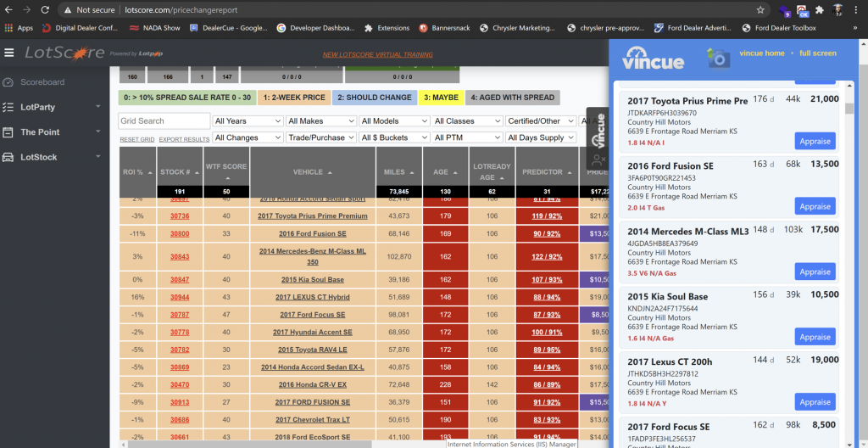Screen dimensions: 868x448
Task: Click NEW LOTSCORE VIRTUAL TRAINING link
Action: pyautogui.click(x=378, y=54)
